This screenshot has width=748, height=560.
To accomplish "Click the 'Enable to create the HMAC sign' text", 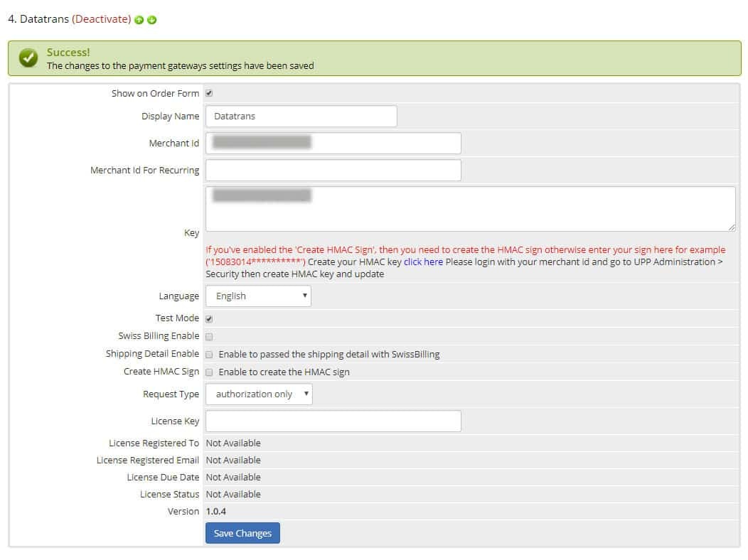I will tap(284, 372).
